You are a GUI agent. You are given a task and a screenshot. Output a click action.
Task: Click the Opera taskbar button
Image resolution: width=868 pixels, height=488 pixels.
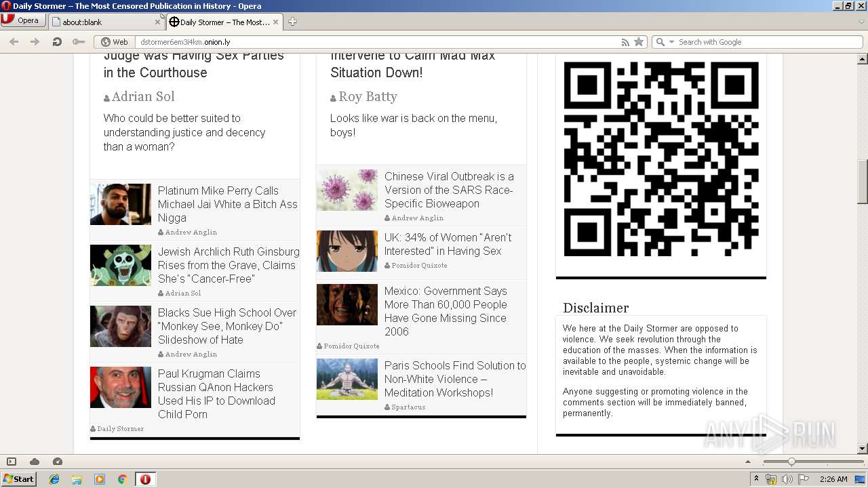(145, 479)
